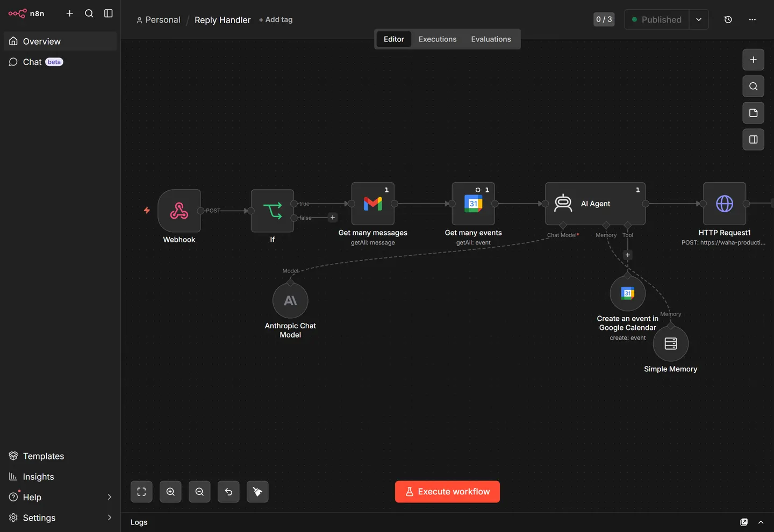Zoom out of the canvas
Viewport: 774px width, 532px height.
point(199,492)
